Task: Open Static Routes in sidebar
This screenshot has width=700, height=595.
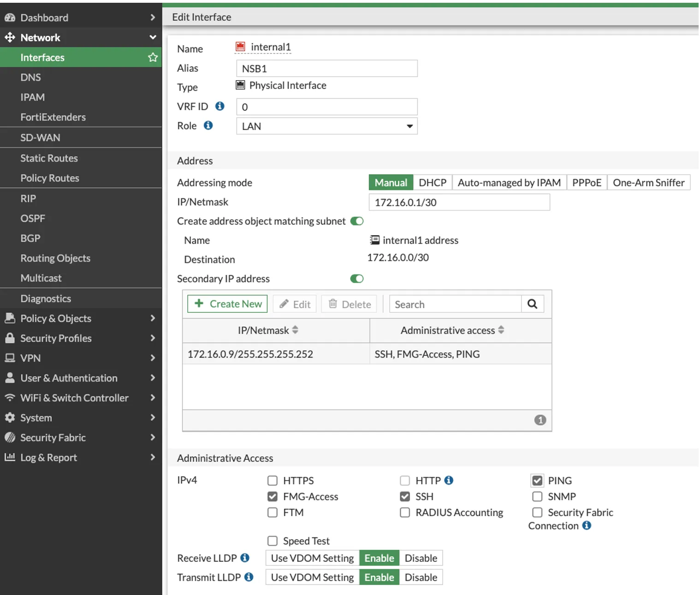Action: tap(81, 158)
